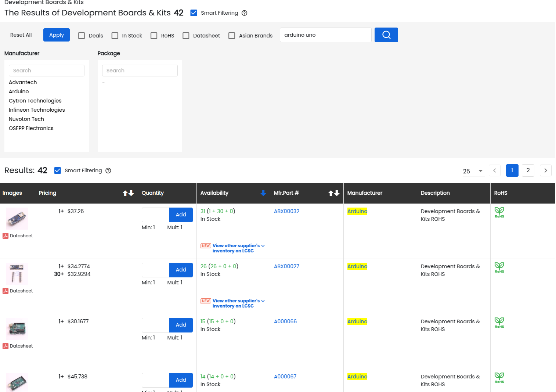The height and width of the screenshot is (392, 556).
Task: Open Smart Filtering help icon in page title
Action: (x=244, y=13)
